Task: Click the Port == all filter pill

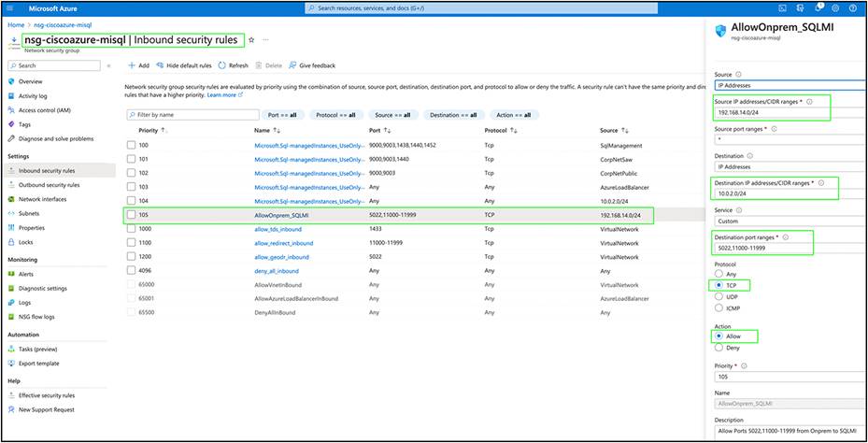Action: pos(282,115)
